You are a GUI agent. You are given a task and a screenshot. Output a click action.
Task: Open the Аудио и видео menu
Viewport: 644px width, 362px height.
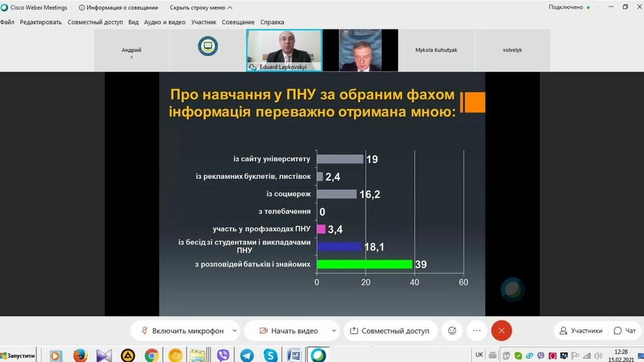164,22
